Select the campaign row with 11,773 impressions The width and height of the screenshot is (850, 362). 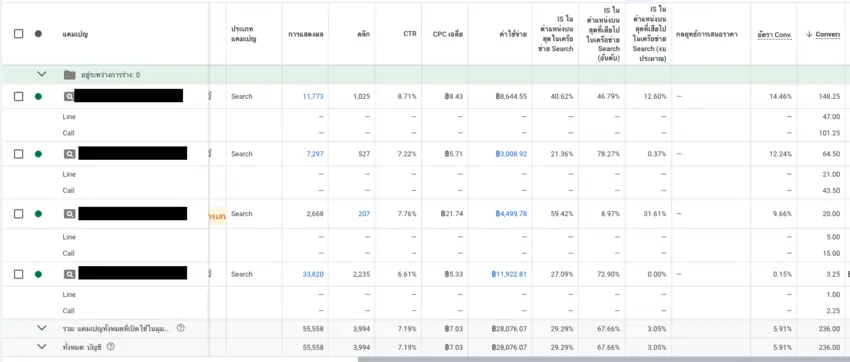pyautogui.click(x=18, y=96)
